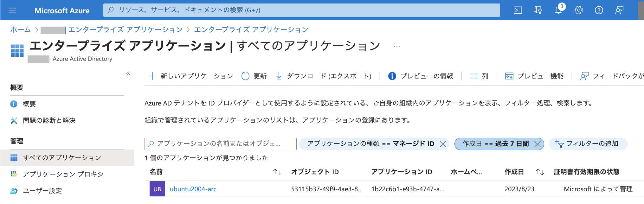Open the more options ellipsis beside title
This screenshot has width=644, height=204.
[x=397, y=47]
